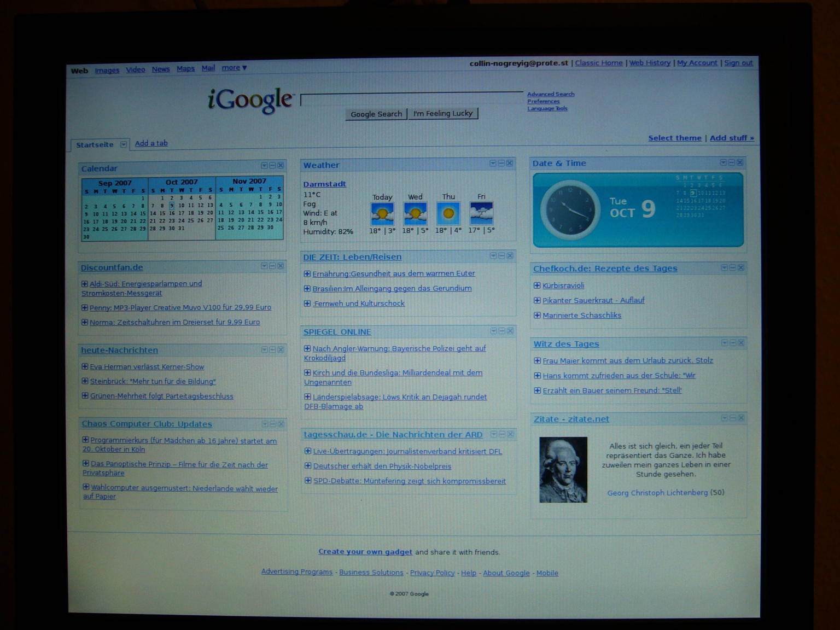Click the Lichtenberg portrait thumbnail
The width and height of the screenshot is (840, 630).
tap(563, 469)
